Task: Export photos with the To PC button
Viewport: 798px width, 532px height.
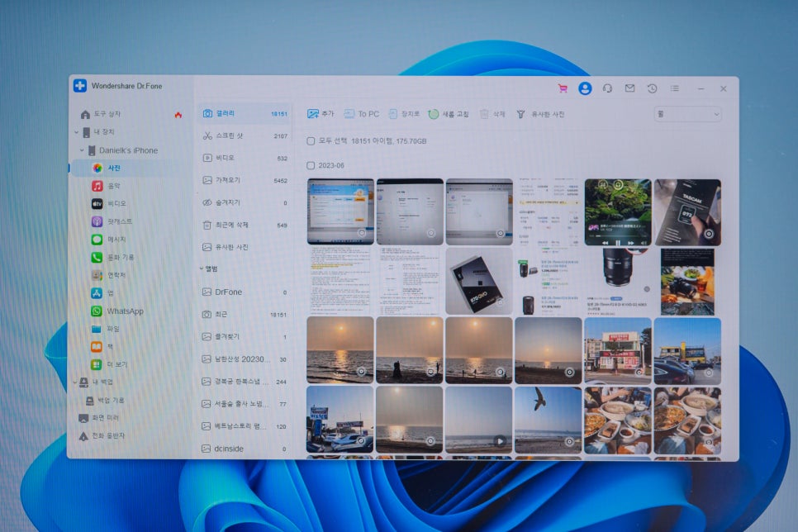Action: pyautogui.click(x=362, y=114)
